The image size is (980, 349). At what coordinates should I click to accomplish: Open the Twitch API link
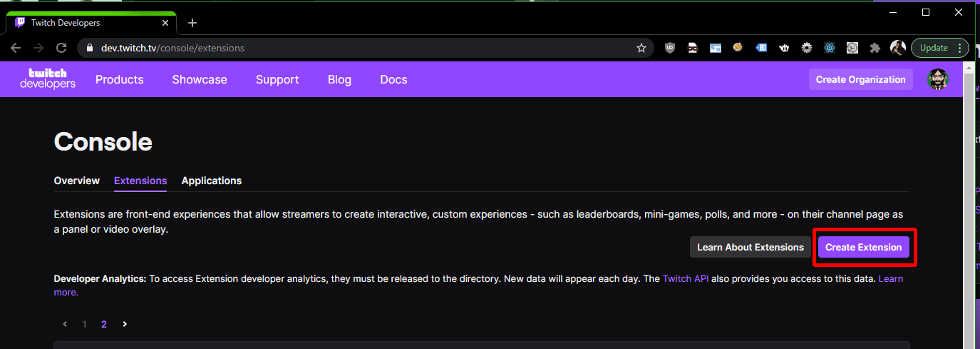point(686,278)
